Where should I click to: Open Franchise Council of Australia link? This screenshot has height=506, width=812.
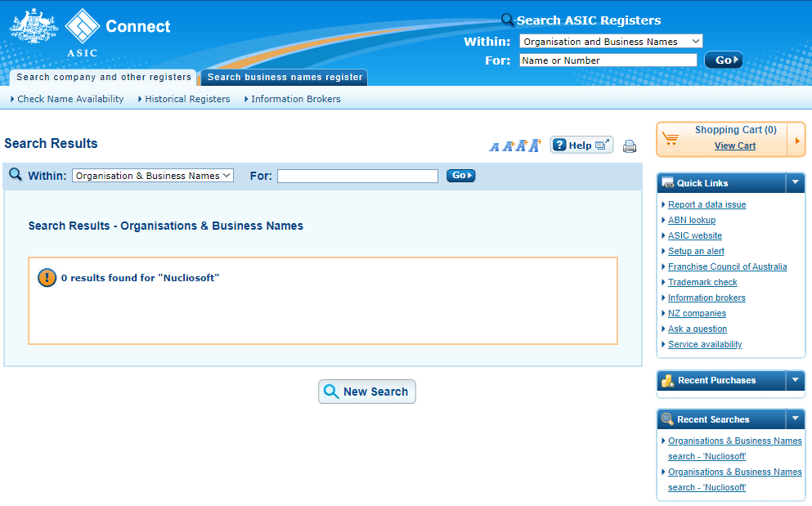pos(728,266)
